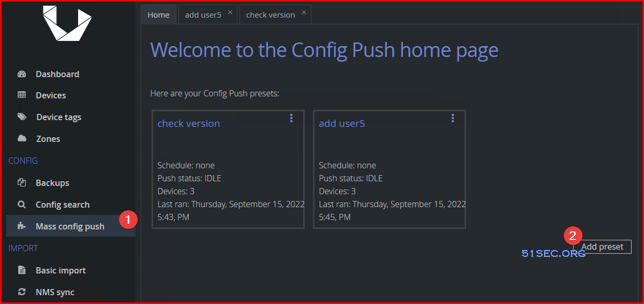Select the add user5 preset card
Screen dimensions: 644x304
click(x=390, y=169)
